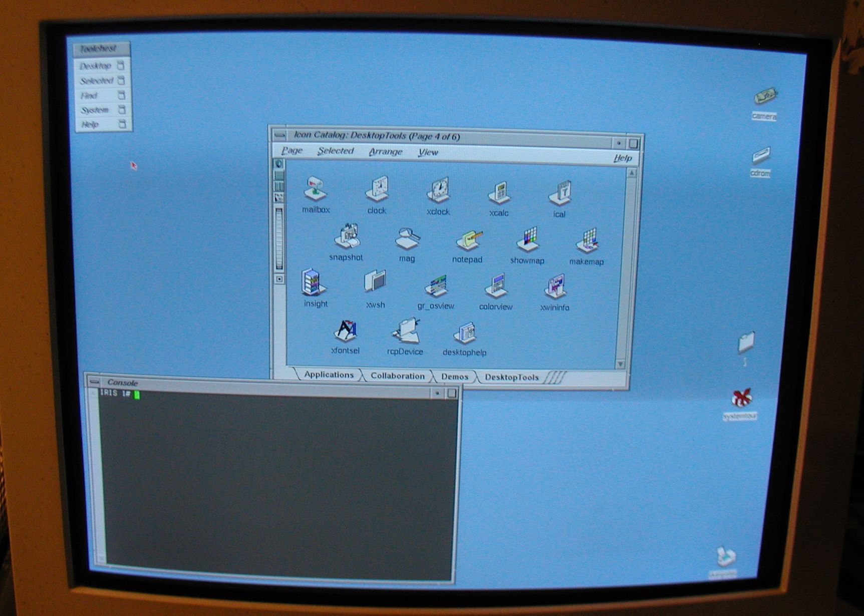The height and width of the screenshot is (616, 864).
Task: Open the Console window menu button
Action: 94,382
